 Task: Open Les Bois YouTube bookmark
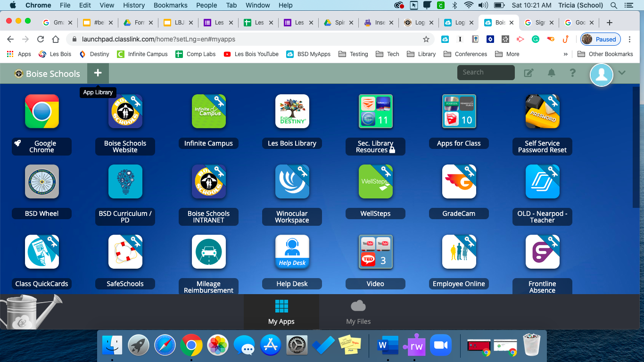[251, 54]
